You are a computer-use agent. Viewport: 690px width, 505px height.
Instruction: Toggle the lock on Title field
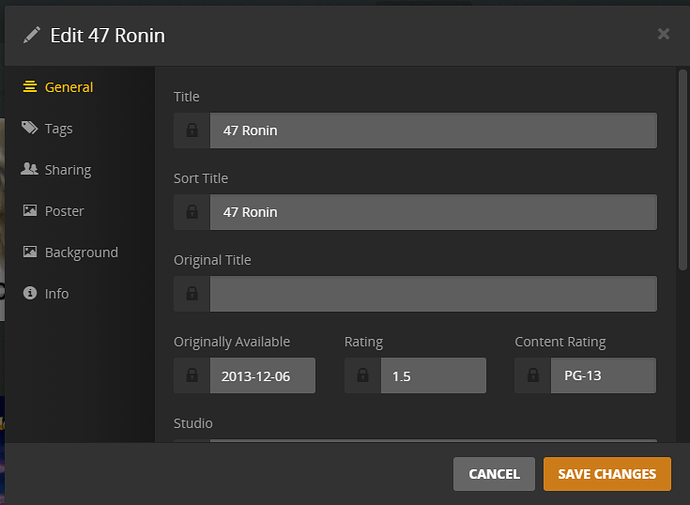(192, 130)
